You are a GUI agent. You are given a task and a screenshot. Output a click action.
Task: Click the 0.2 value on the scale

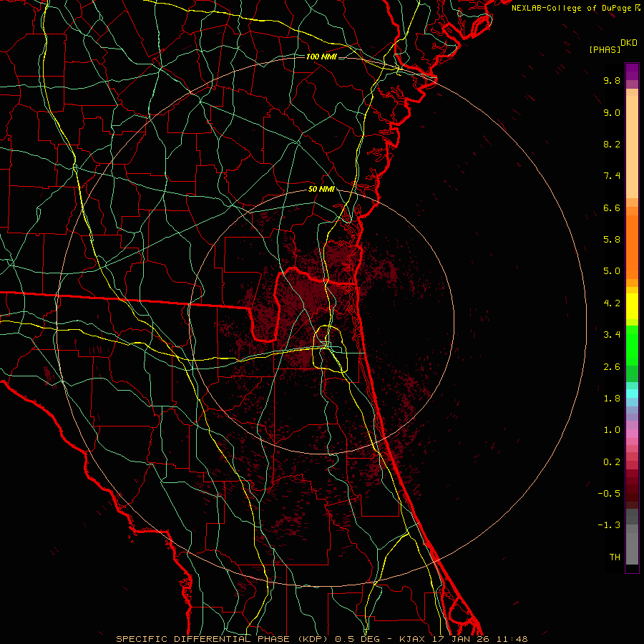tap(612, 462)
